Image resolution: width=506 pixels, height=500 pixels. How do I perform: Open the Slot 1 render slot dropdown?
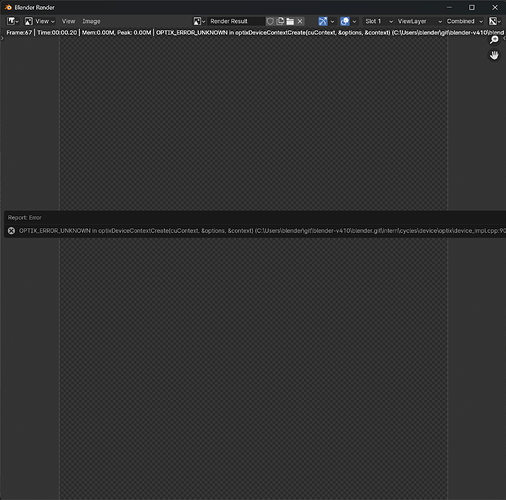(x=378, y=21)
